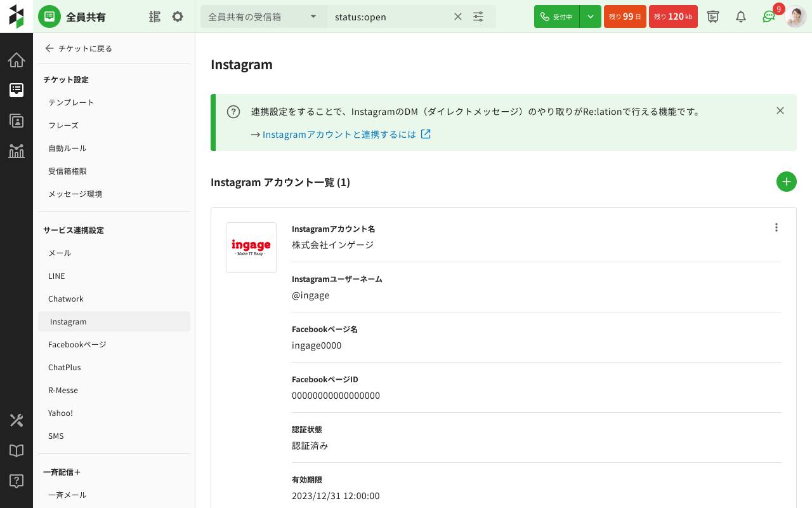The image size is (812, 508).
Task: Open the home icon in left sidebar
Action: point(16,60)
